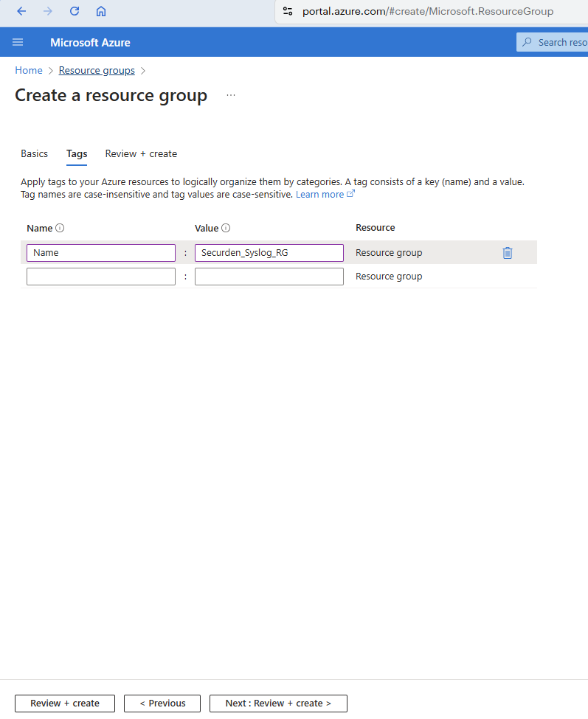Open Resource groups breadcrumb link

coord(97,70)
